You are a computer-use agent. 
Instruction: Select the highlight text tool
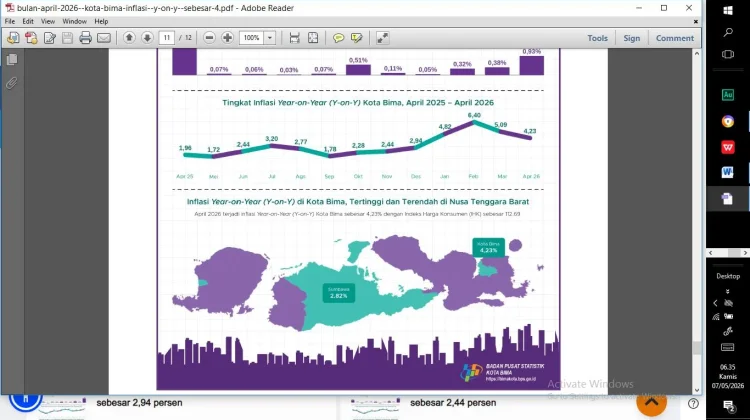point(356,38)
